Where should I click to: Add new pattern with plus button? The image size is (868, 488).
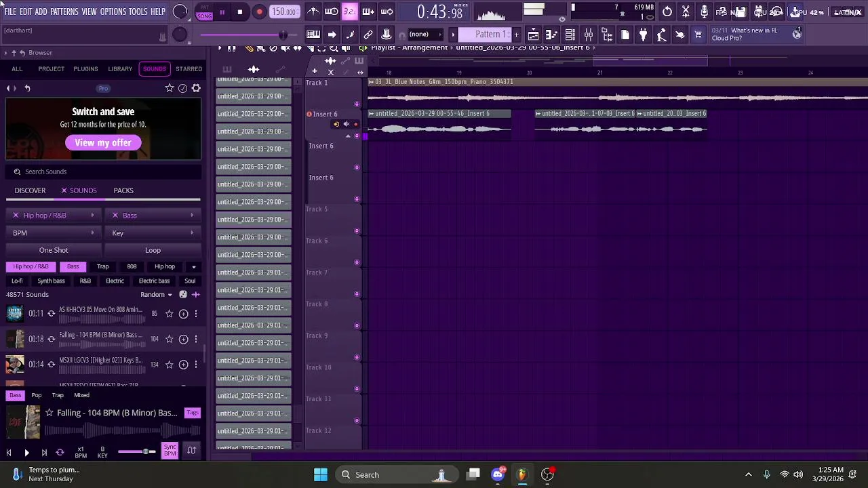516,35
